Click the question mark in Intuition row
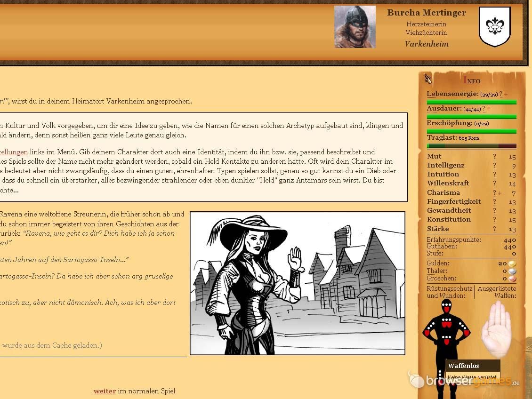This screenshot has width=532, height=399. click(495, 174)
